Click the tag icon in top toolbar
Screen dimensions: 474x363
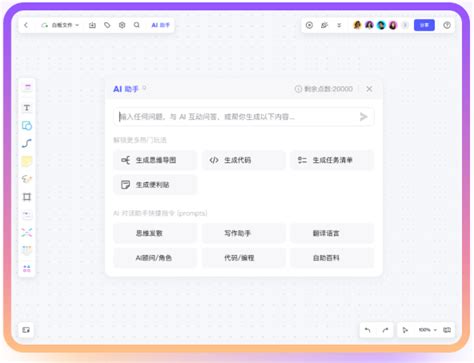[107, 25]
